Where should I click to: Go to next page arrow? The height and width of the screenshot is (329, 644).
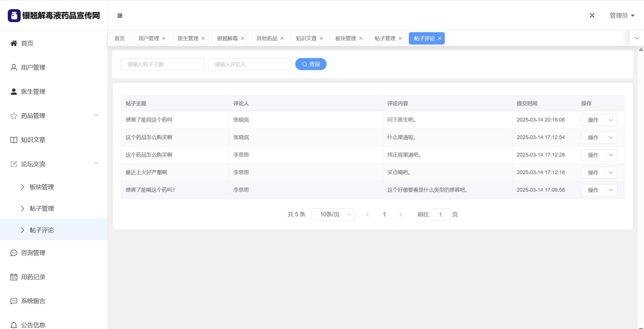[x=401, y=214]
